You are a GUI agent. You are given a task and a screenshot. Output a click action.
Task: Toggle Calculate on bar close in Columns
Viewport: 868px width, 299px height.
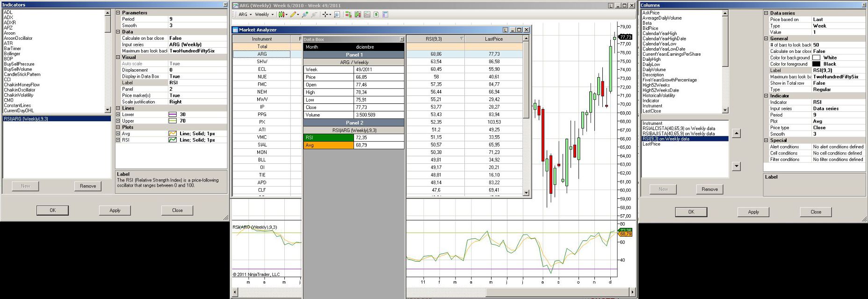[x=839, y=51]
